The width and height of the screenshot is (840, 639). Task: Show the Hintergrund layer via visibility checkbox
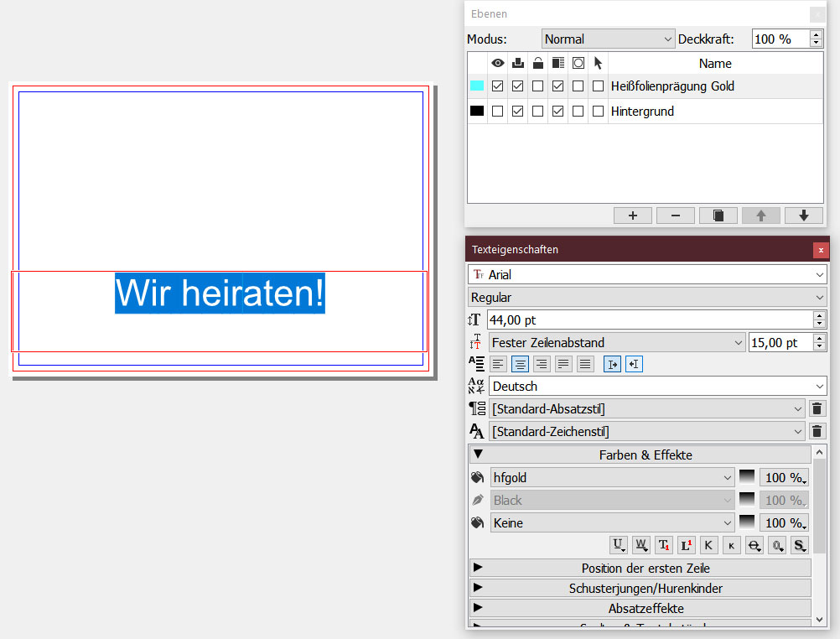tap(498, 111)
